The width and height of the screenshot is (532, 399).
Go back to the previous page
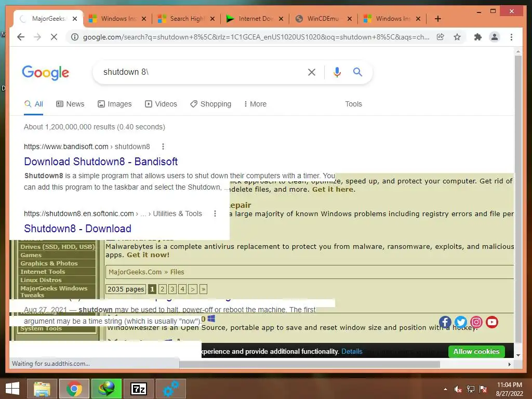coord(21,37)
